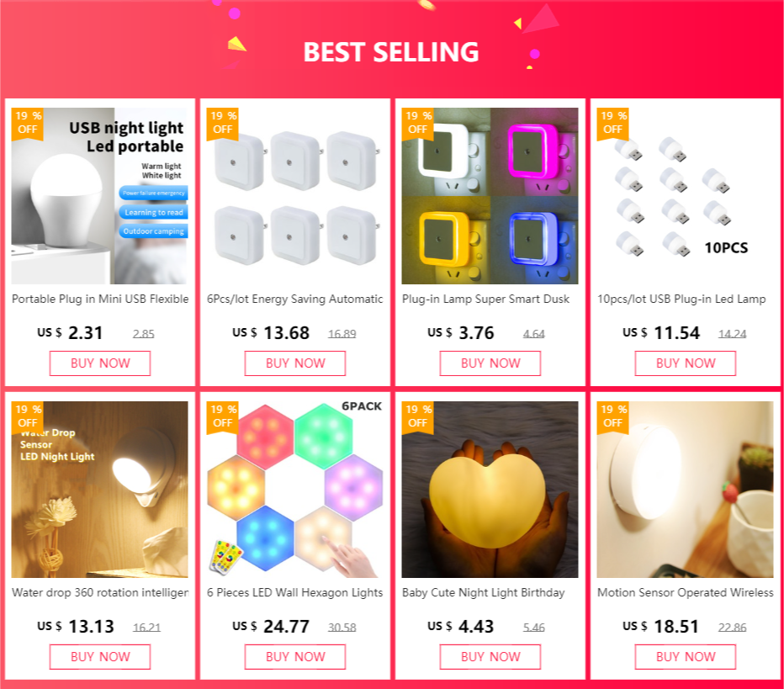Click BUY NOW for Plug-in Lamp Super Smart Dusk
Image resolution: width=784 pixels, height=689 pixels.
[x=490, y=363]
